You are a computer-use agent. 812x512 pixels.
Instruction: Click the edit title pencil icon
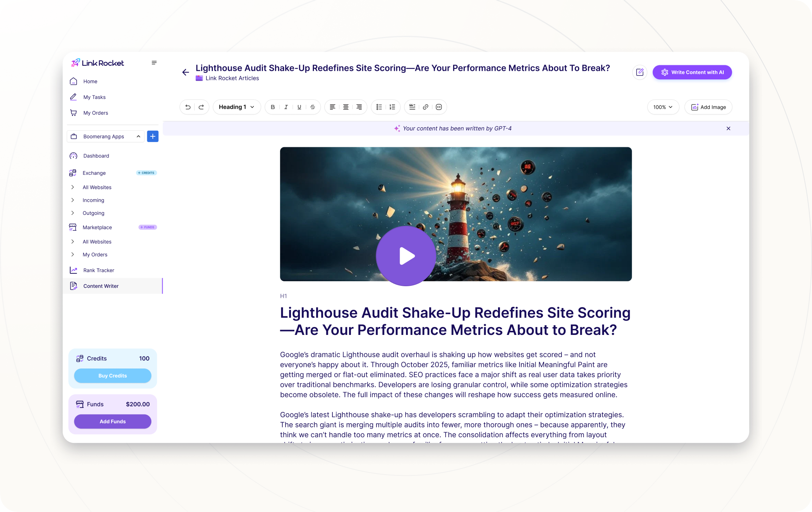coord(640,72)
